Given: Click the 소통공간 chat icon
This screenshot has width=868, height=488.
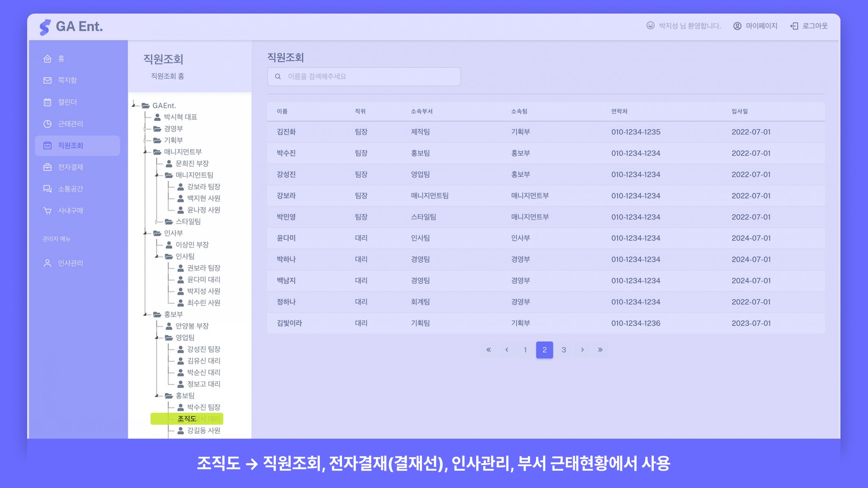Looking at the screenshot, I should (47, 189).
